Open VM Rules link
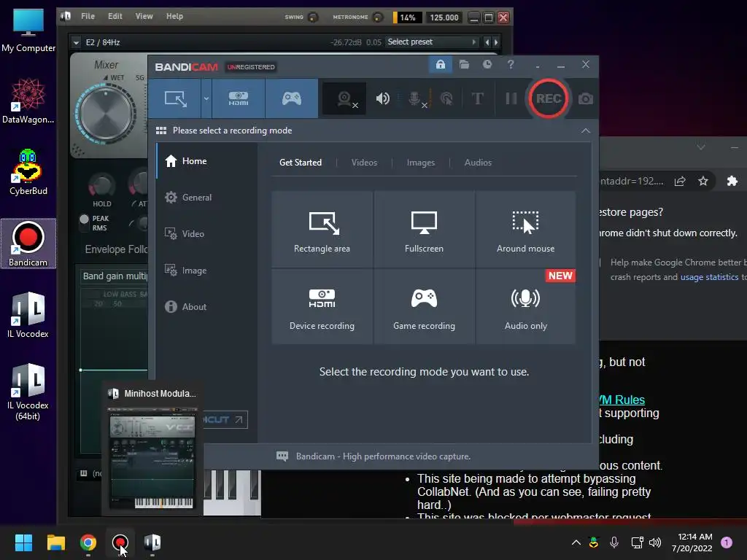 [x=622, y=400]
